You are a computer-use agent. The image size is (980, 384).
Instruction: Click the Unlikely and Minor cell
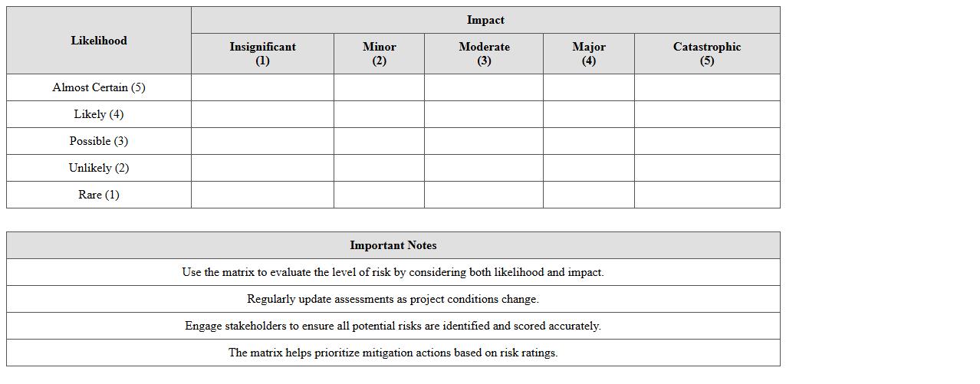(x=379, y=168)
